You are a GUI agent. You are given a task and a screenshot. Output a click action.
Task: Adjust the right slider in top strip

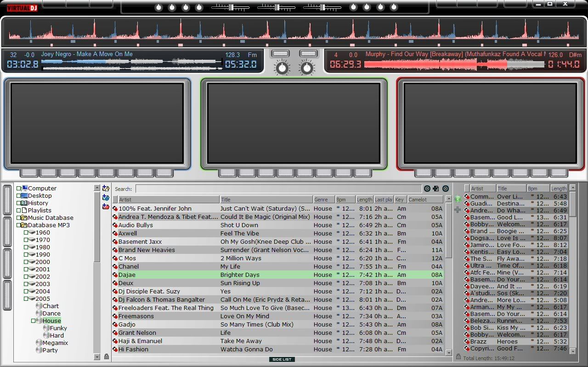point(322,7)
